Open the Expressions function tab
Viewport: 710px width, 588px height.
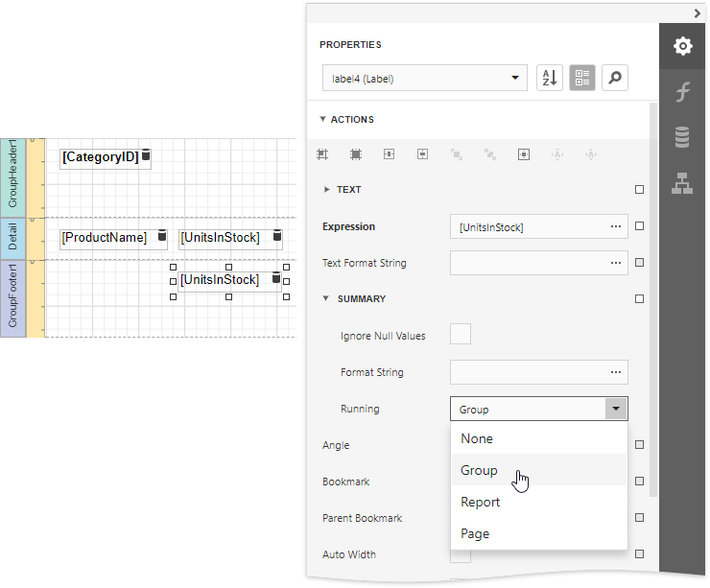(682, 92)
